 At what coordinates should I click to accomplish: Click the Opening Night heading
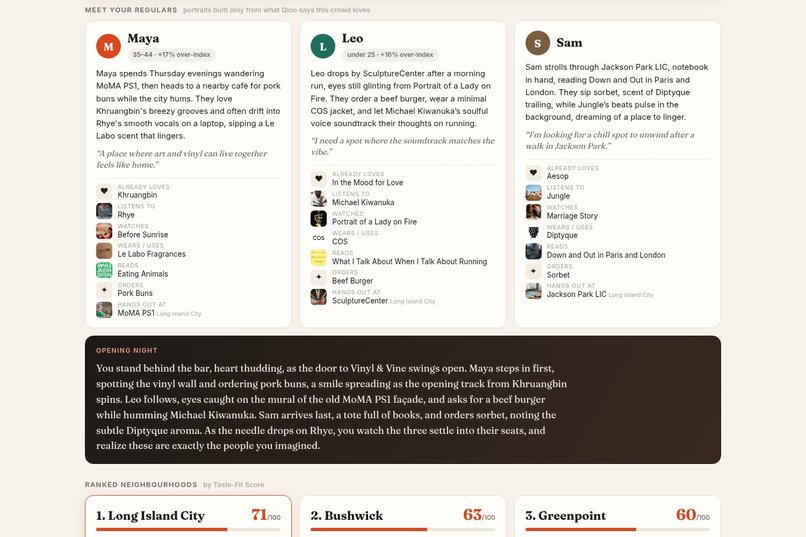(126, 350)
